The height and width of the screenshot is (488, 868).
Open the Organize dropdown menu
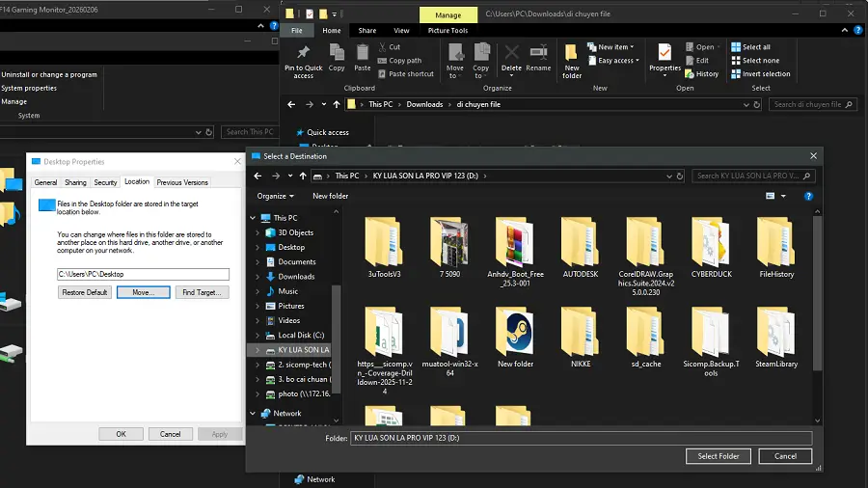pos(276,196)
